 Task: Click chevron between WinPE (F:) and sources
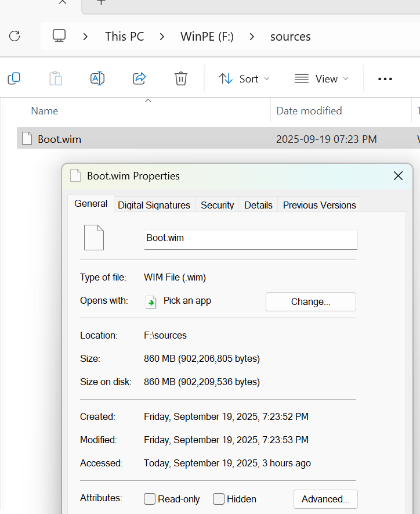click(x=252, y=36)
